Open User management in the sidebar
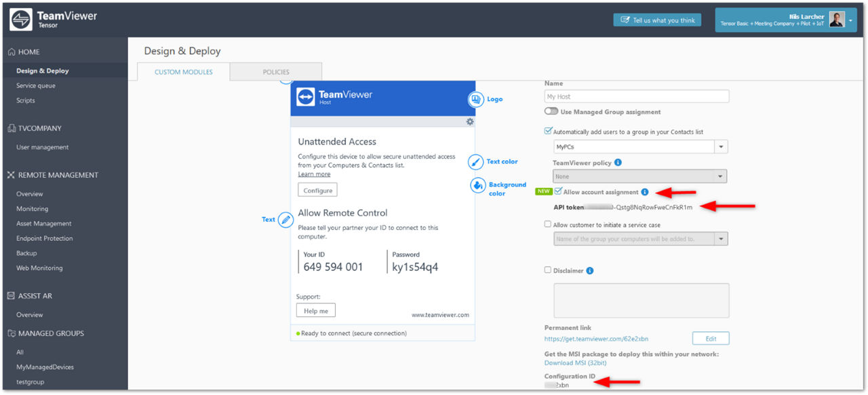This screenshot has height=395, width=868. (43, 147)
